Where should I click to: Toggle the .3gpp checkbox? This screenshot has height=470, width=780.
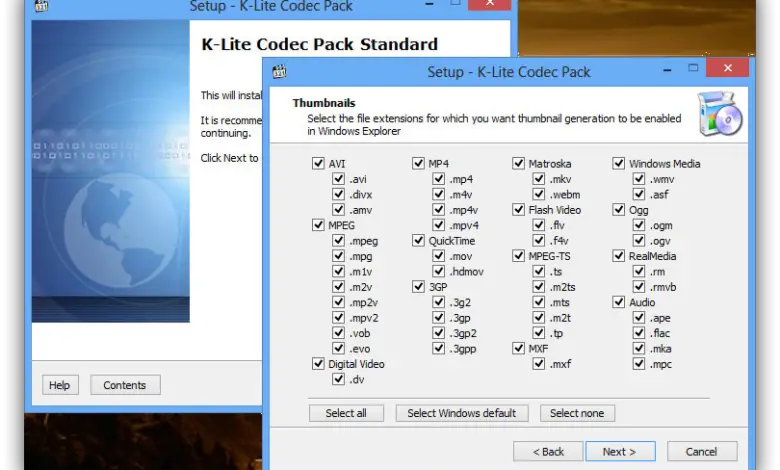pos(439,348)
